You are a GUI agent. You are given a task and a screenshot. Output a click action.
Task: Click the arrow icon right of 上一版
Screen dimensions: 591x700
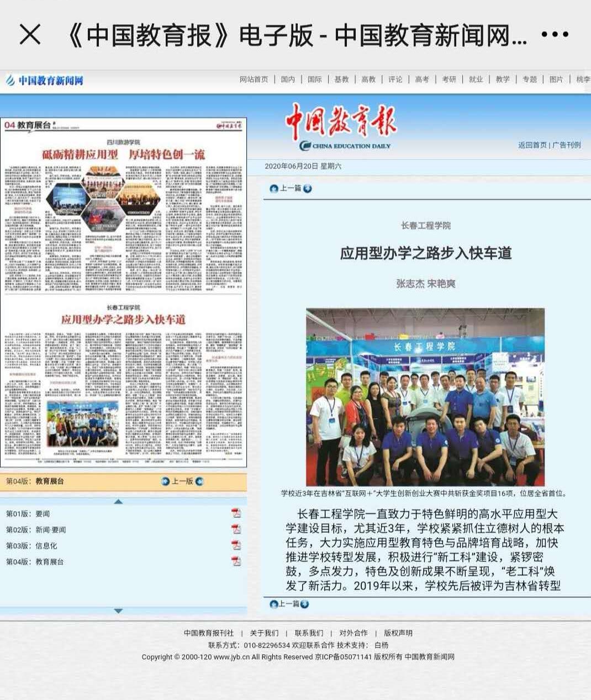[x=199, y=481]
